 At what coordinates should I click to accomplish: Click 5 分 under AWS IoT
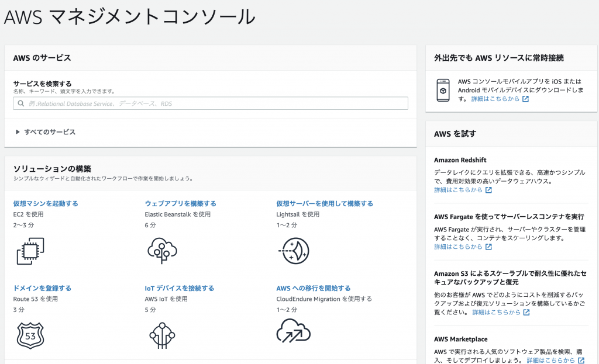[x=150, y=310]
